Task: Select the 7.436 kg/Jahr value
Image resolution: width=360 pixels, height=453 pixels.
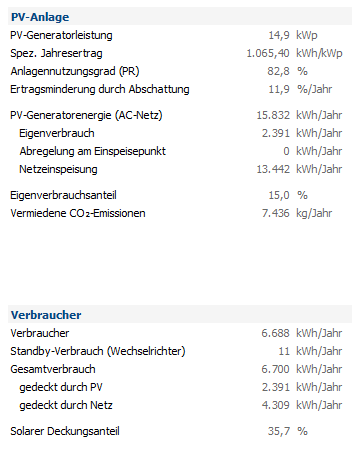Action: tap(297, 213)
